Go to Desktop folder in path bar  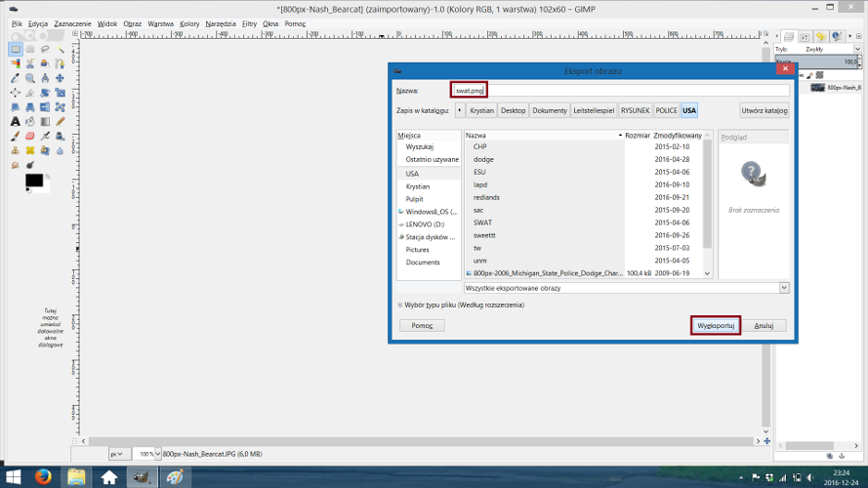pos(513,110)
